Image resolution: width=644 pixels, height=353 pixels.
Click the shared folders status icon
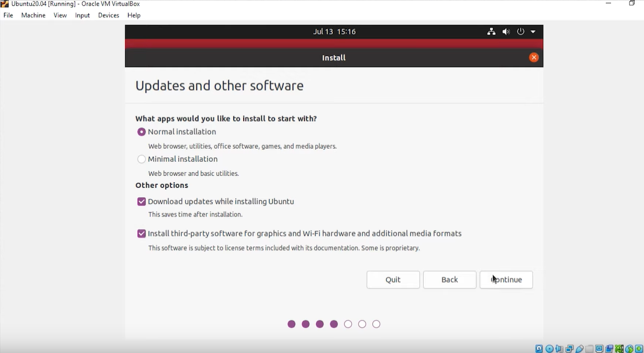[x=589, y=348]
